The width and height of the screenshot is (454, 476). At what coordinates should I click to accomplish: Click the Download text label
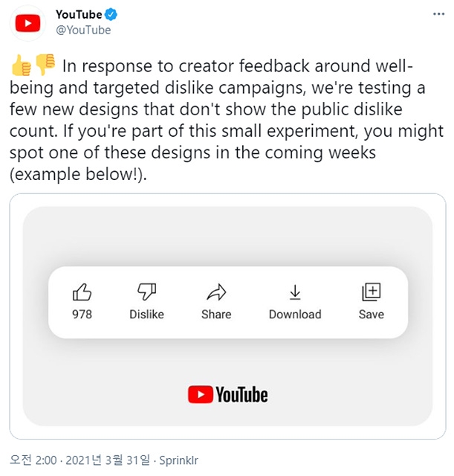tap(295, 314)
